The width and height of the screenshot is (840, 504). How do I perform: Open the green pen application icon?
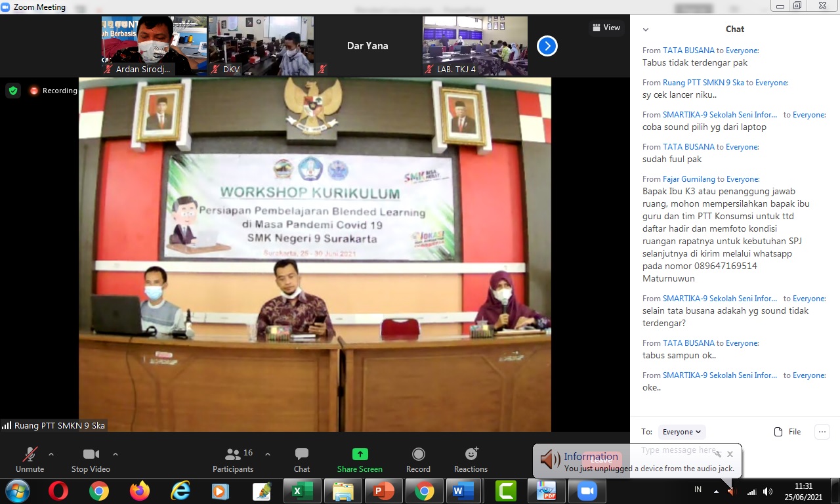[x=261, y=491]
